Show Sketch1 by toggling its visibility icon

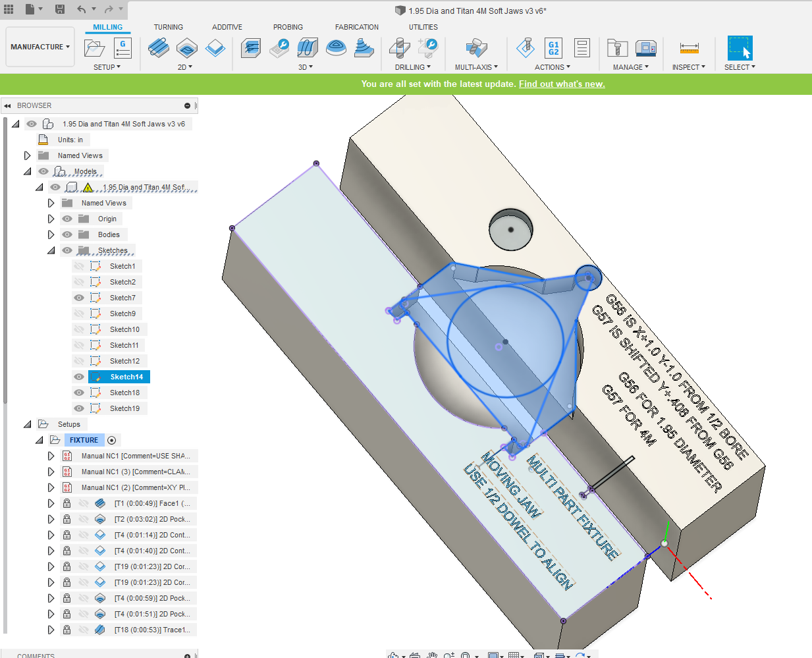coord(79,266)
